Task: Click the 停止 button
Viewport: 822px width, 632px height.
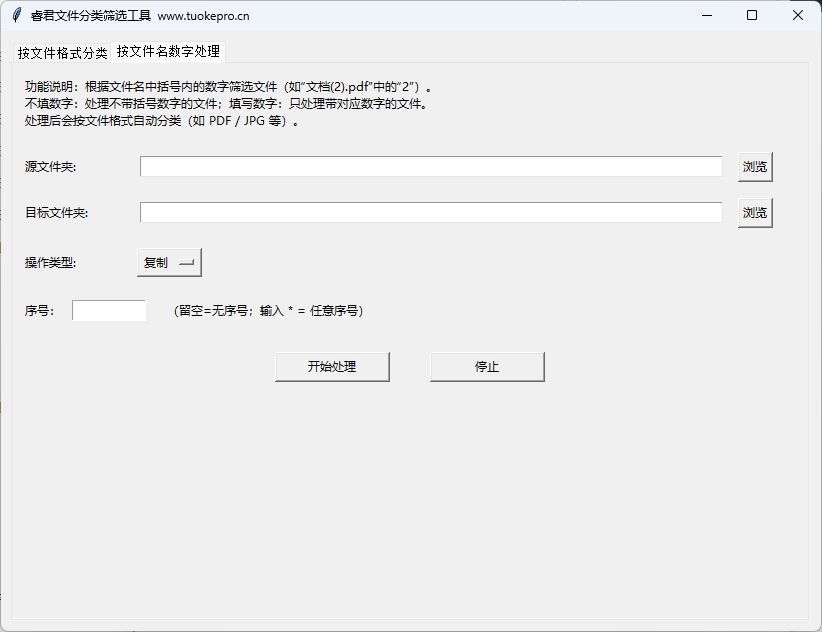Action: click(x=487, y=366)
